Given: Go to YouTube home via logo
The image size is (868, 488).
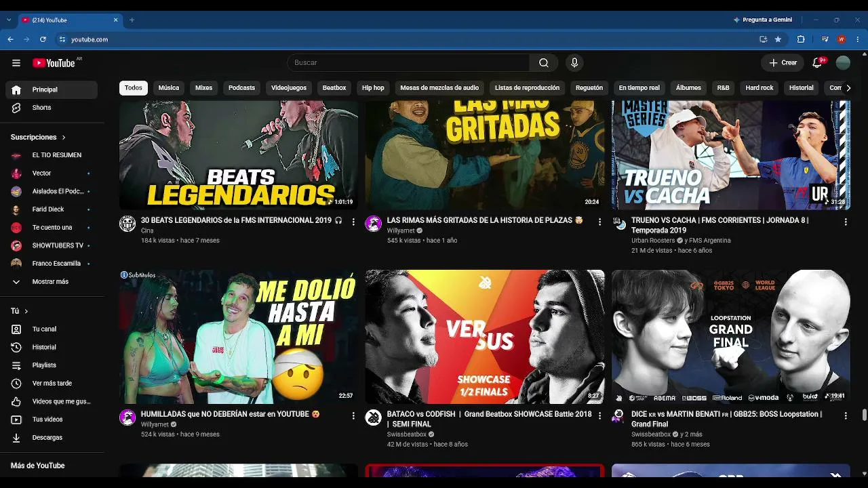Looking at the screenshot, I should coord(54,63).
